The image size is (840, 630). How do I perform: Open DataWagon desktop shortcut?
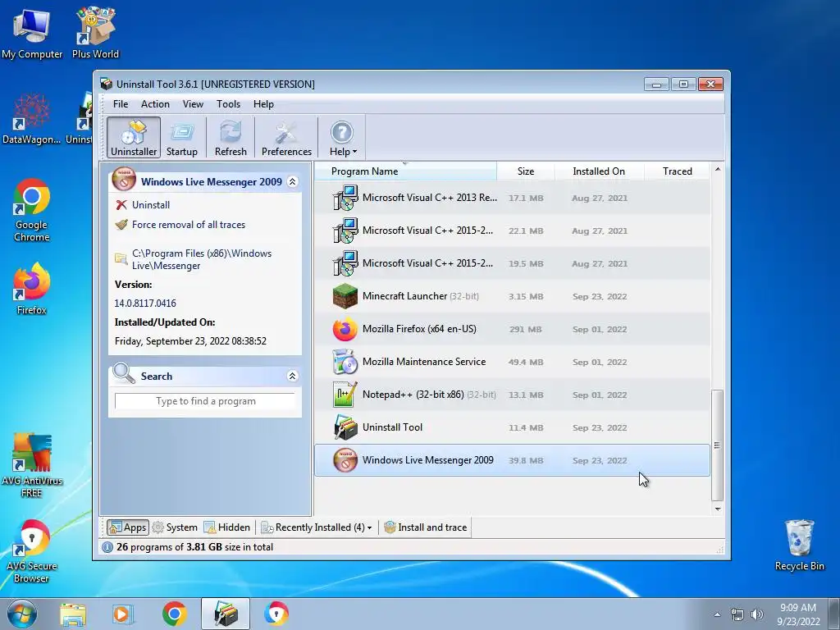(x=32, y=119)
